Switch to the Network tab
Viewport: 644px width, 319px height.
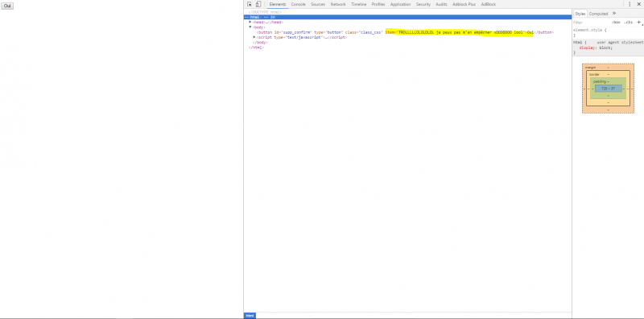coord(338,4)
